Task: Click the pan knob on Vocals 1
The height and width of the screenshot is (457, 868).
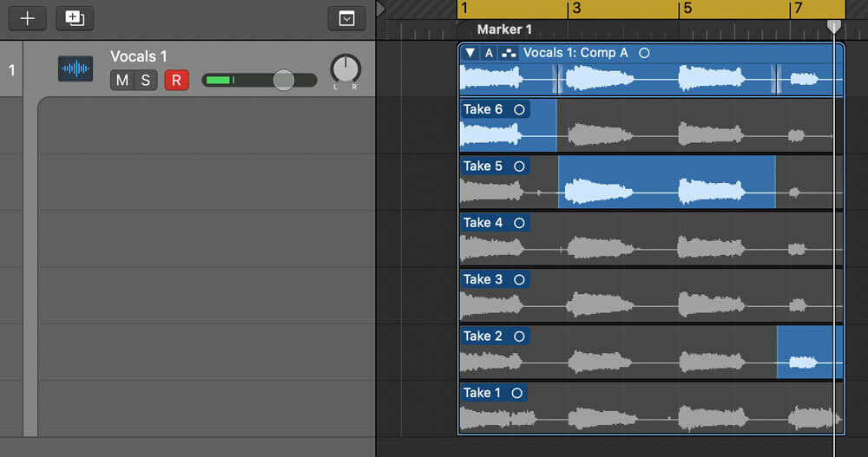Action: (x=345, y=69)
